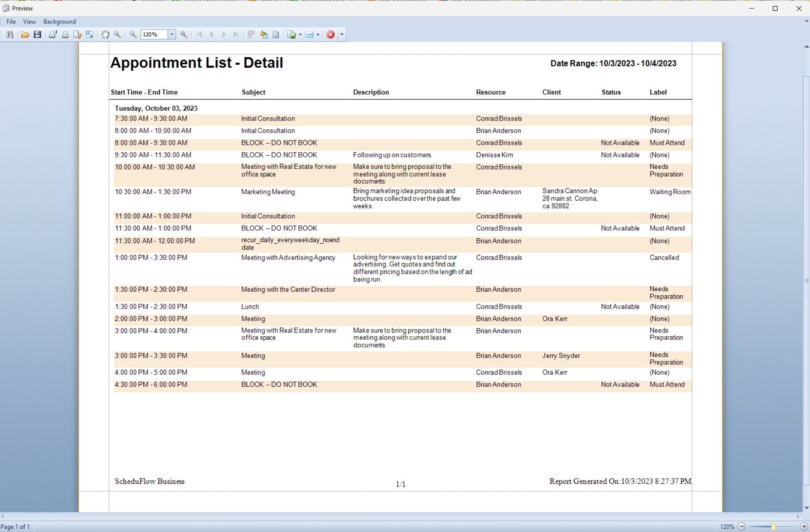The width and height of the screenshot is (810, 532).
Task: Open the Page Setup icon
Action: pyautogui.click(x=77, y=34)
